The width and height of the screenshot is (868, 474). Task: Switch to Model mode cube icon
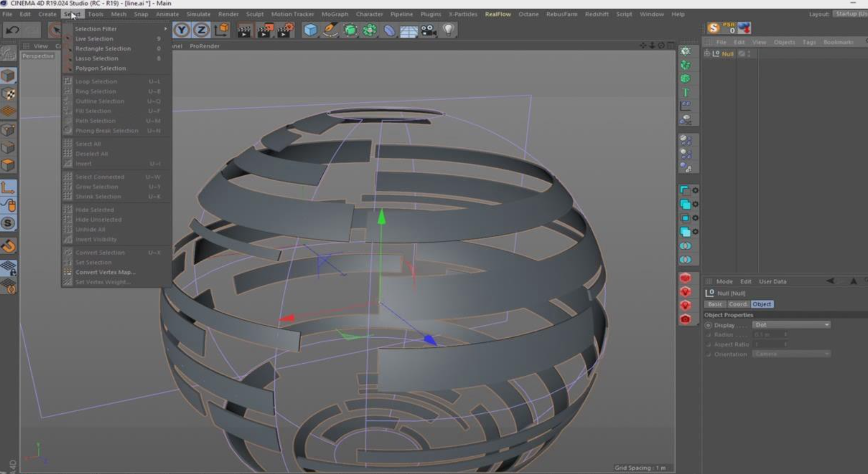[8, 76]
